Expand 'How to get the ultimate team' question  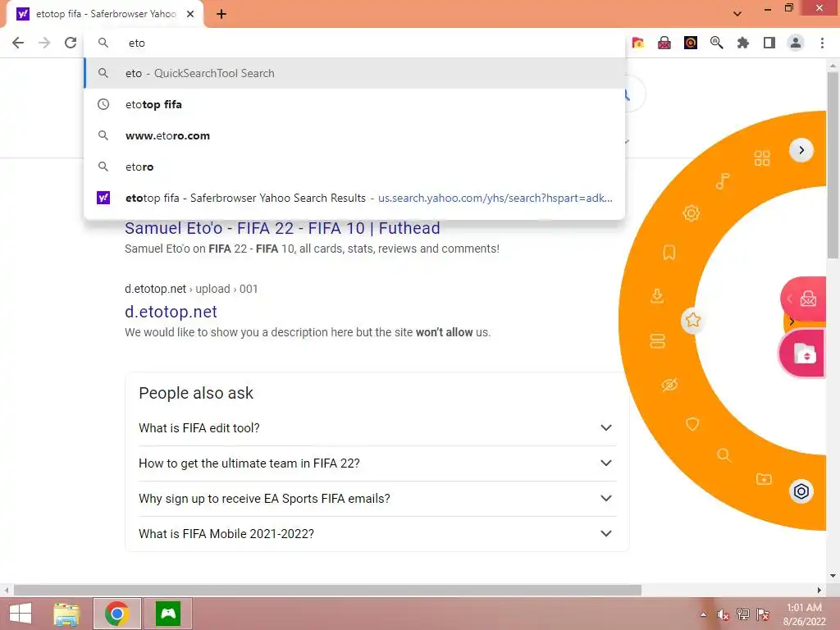click(377, 463)
